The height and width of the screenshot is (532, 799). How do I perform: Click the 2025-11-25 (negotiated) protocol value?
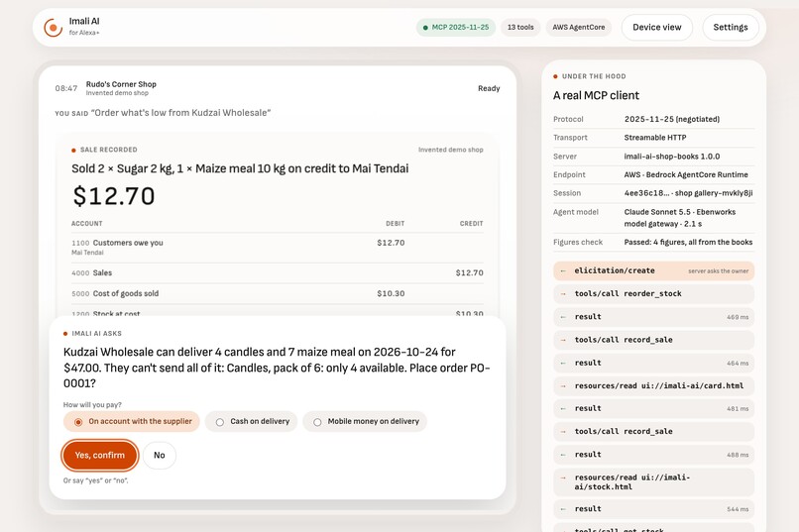click(672, 119)
